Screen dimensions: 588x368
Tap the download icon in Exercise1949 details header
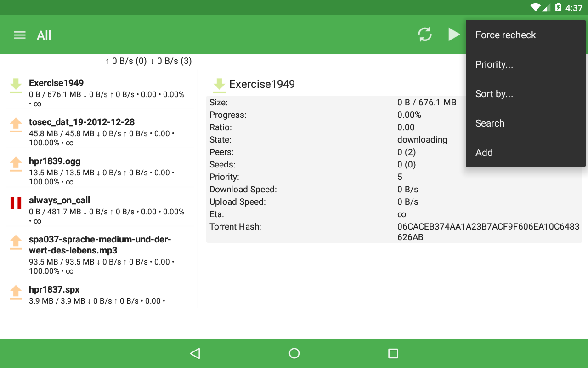coord(219,86)
